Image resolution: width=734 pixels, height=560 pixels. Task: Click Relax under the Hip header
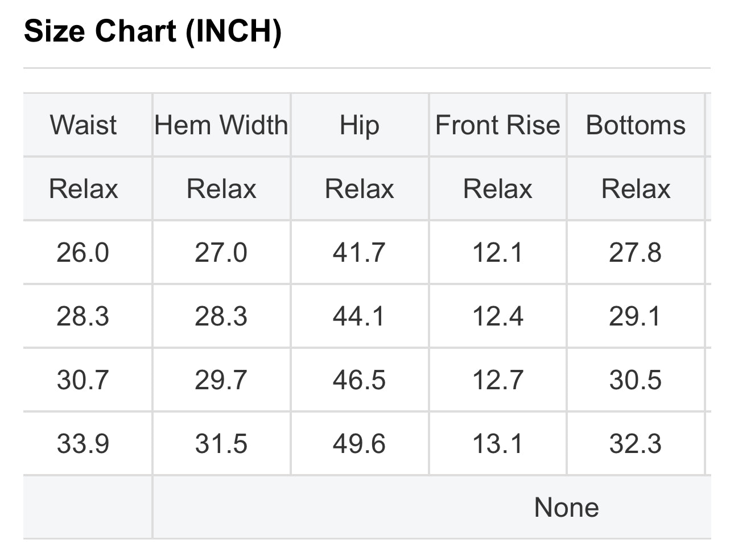click(359, 189)
